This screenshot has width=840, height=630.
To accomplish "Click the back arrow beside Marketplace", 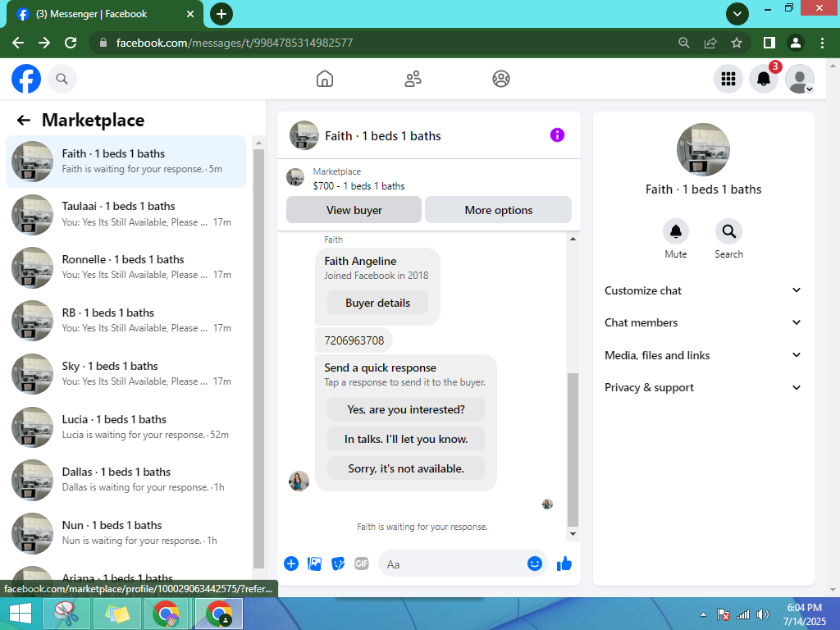I will pyautogui.click(x=24, y=120).
